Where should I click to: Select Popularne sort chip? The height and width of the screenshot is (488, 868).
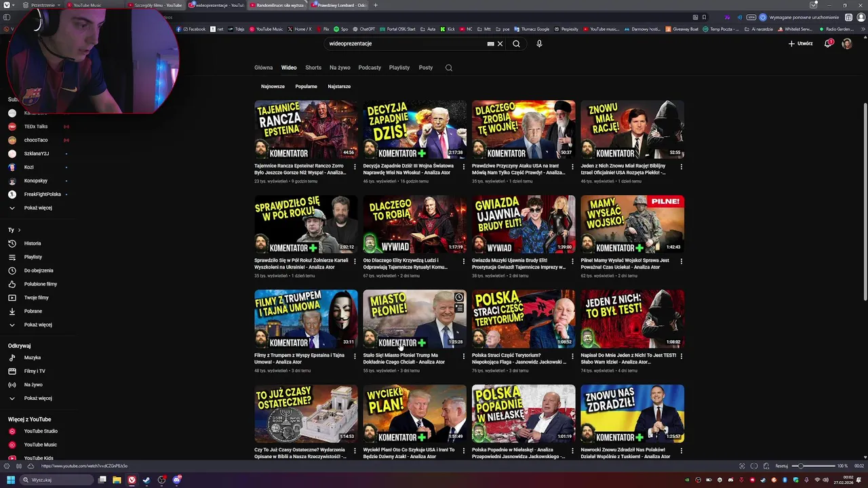tap(306, 87)
